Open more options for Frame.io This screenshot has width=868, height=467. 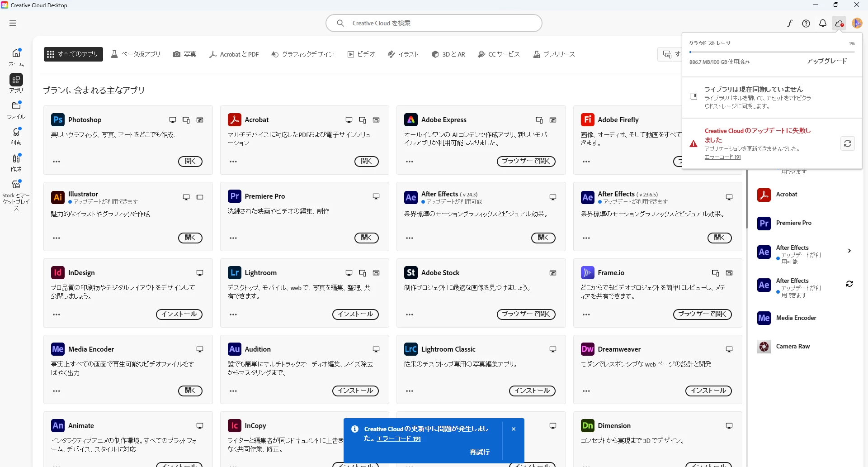[x=586, y=315]
